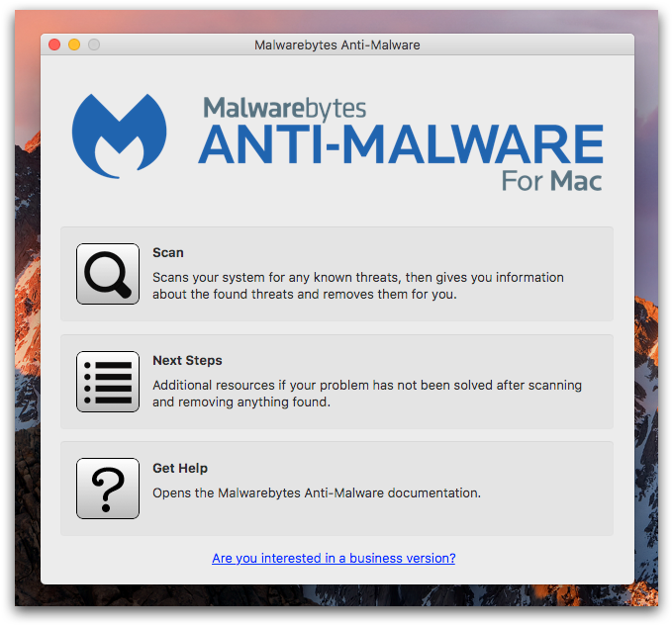Image resolution: width=672 pixels, height=625 pixels.
Task: Click the Scan magnifying glass icon
Action: 108,274
